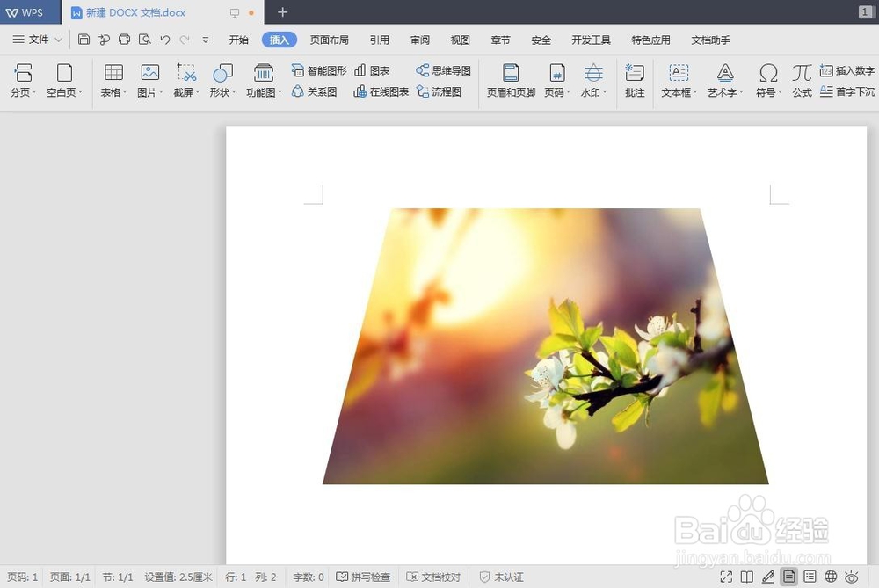Insert a table using 表格

click(x=113, y=80)
